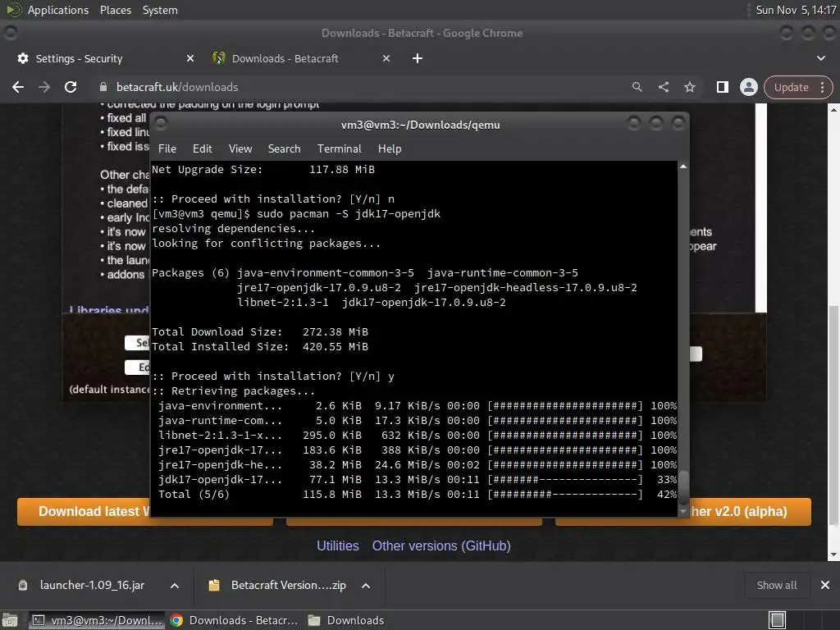
Task: Share this page icon
Action: click(x=663, y=87)
